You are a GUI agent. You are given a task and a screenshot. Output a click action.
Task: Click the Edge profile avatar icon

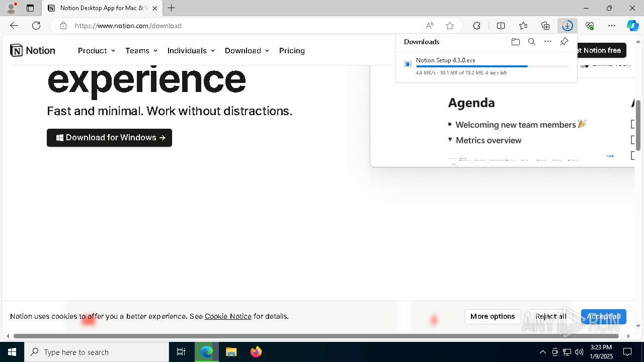click(11, 8)
